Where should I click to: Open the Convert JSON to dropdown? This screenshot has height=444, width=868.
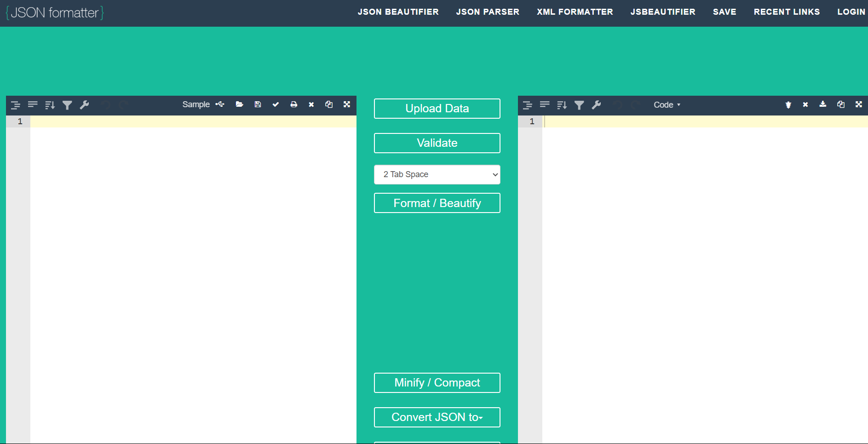coord(437,417)
